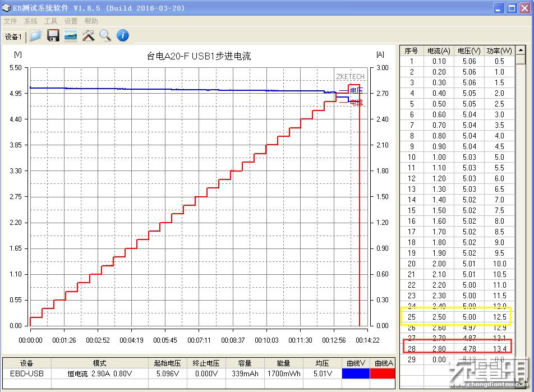Screen dimensions: 534x392
Task: Click the floppy disk save icon
Action: [x=53, y=36]
